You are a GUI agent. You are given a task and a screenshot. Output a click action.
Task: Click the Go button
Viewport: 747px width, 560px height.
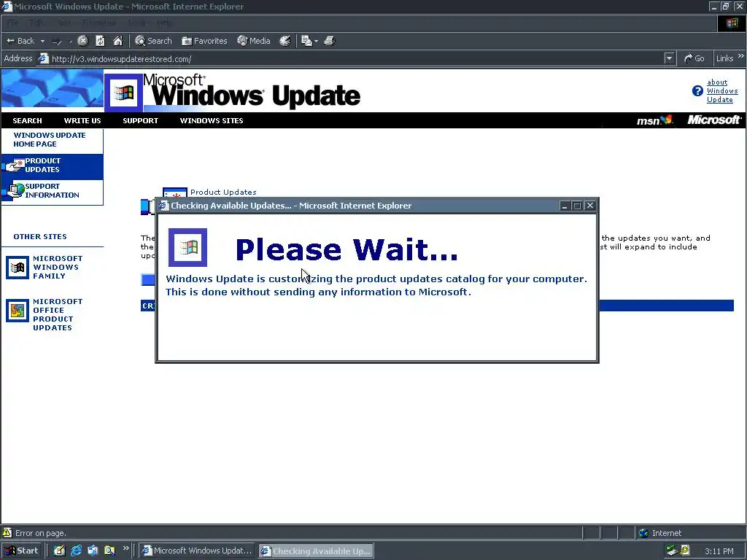694,58
